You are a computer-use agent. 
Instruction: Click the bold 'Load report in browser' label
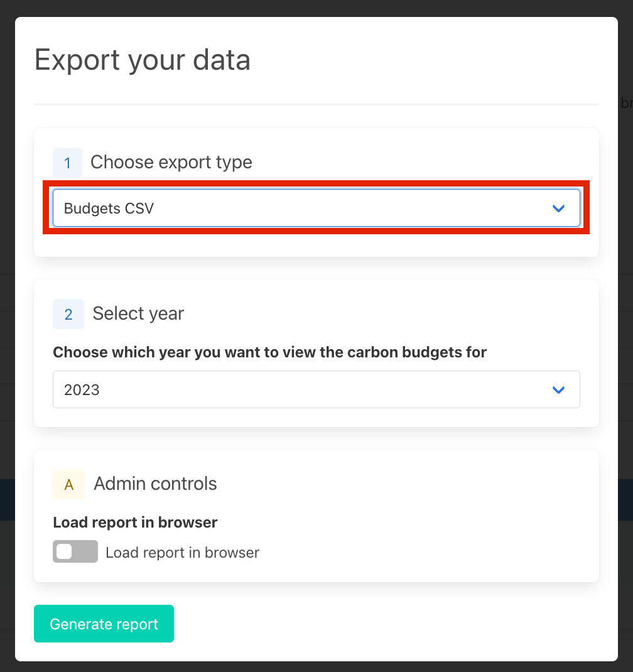pyautogui.click(x=135, y=523)
